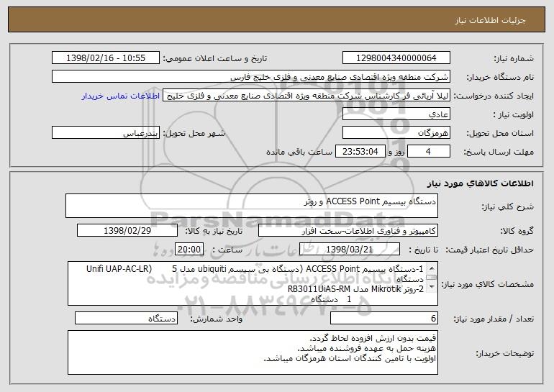Open the buyer contact info link اطلاعات تماس خریدار

tap(120, 96)
